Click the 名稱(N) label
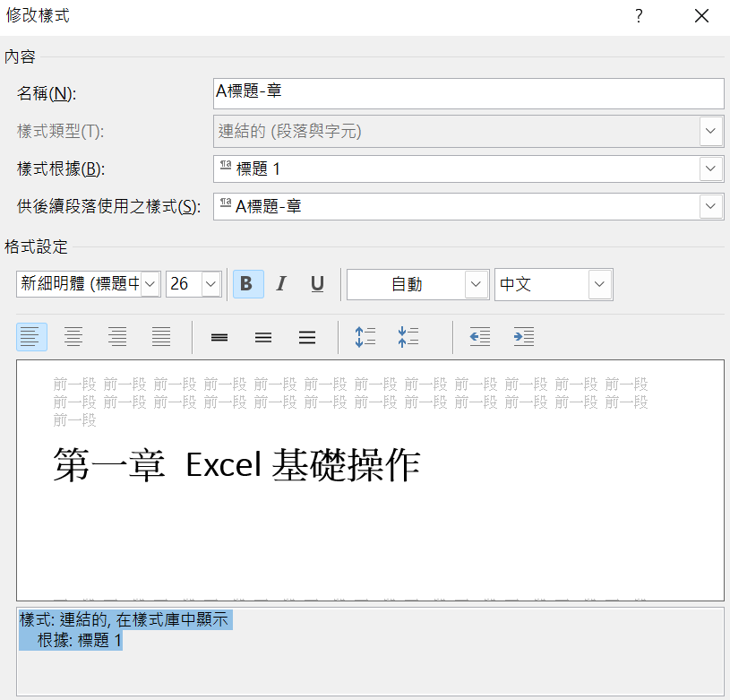This screenshot has height=700, width=730. (47, 93)
